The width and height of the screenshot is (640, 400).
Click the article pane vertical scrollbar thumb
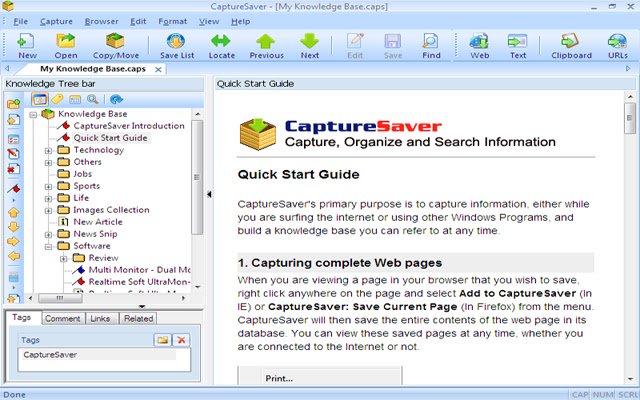(630, 118)
